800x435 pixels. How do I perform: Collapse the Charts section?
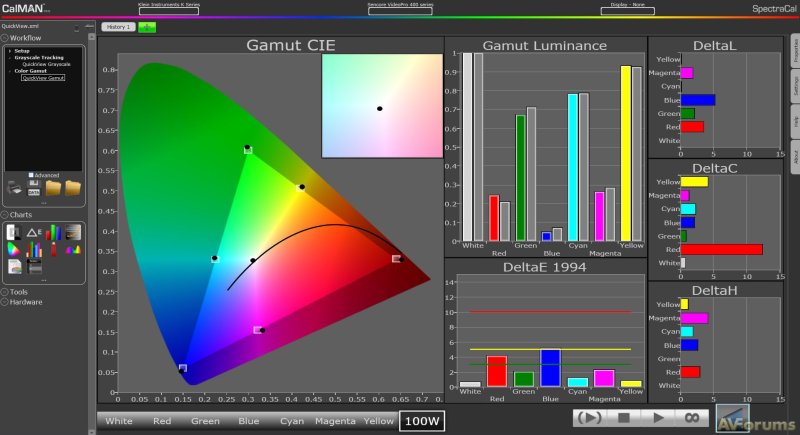(x=5, y=215)
